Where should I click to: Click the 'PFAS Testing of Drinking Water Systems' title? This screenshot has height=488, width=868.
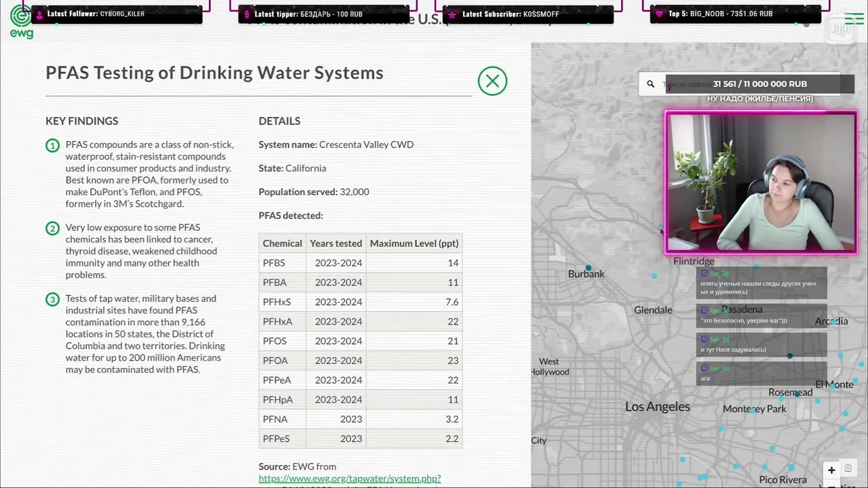click(x=214, y=73)
